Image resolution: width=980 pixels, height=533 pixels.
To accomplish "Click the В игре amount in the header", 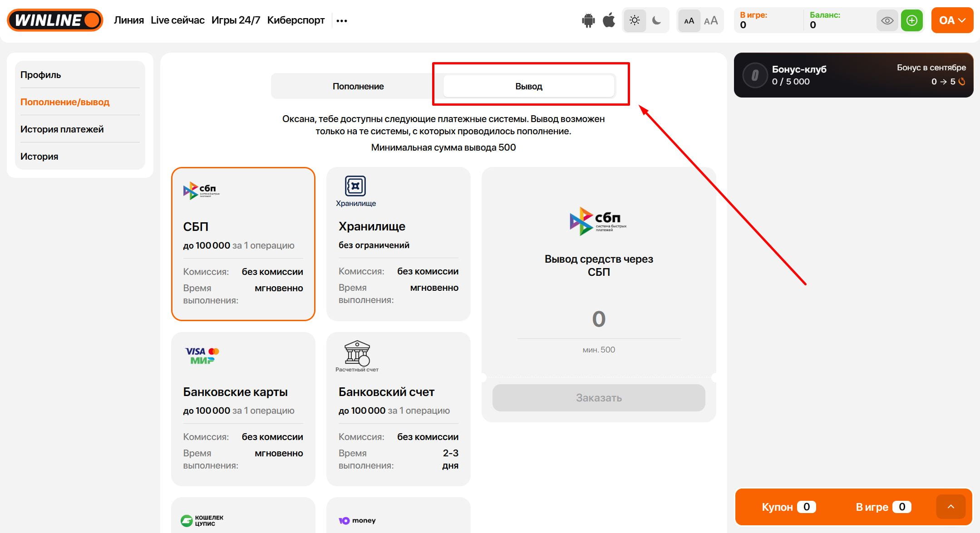I will click(x=743, y=25).
